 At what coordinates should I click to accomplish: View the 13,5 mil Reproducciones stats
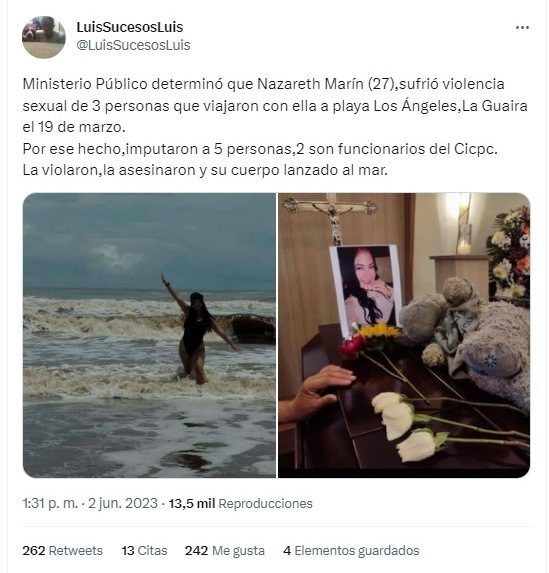coord(241,504)
